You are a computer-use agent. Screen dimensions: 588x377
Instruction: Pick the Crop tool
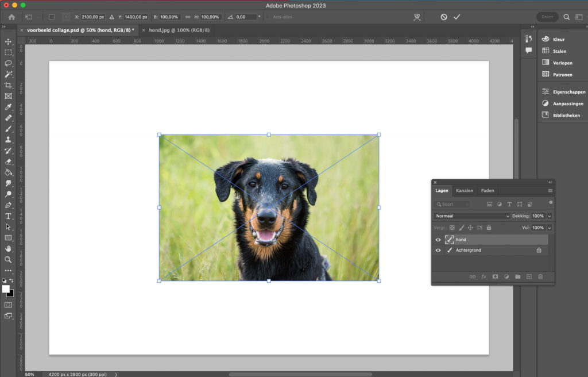(8, 85)
